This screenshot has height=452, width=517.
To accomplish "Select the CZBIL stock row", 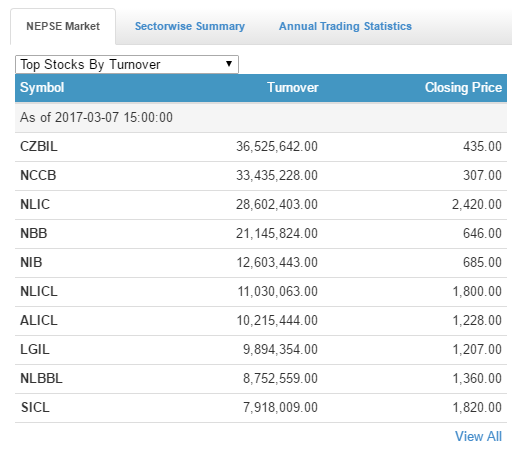I will pyautogui.click(x=261, y=147).
